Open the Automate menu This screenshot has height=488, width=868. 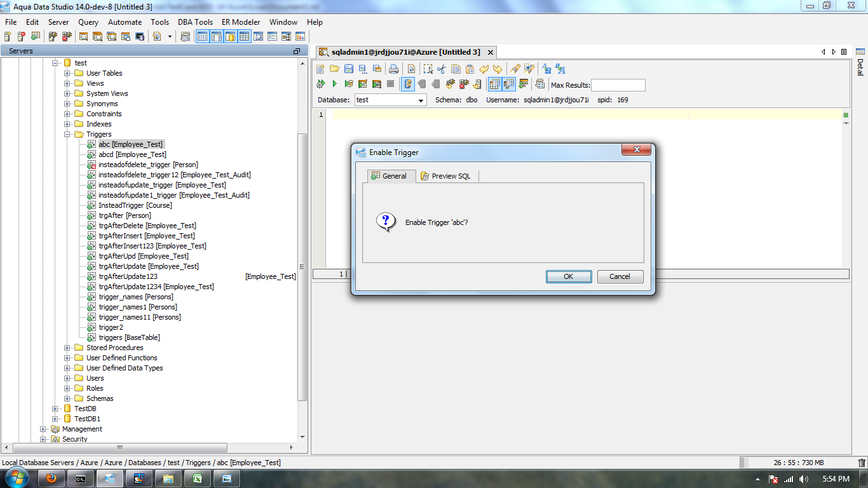[125, 22]
